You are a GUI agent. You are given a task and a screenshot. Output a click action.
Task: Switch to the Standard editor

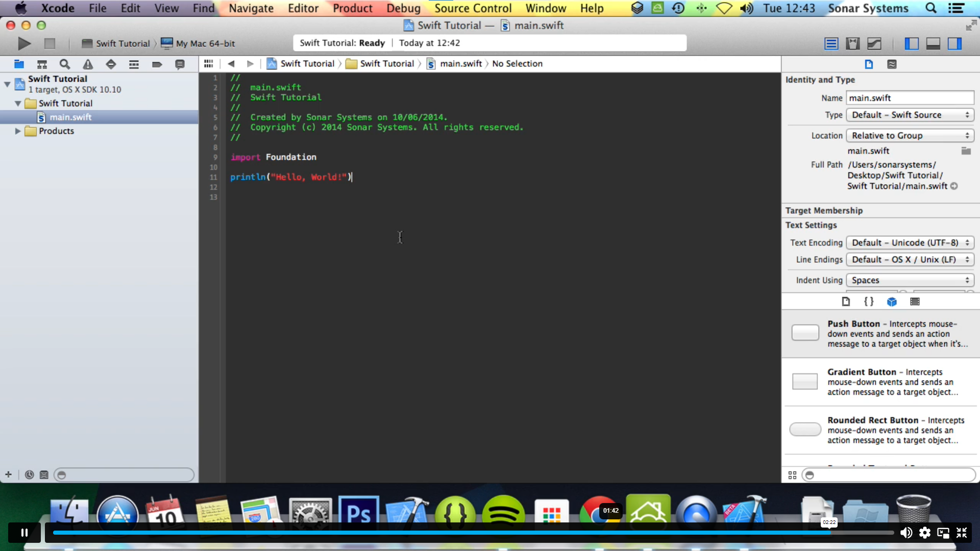pos(831,43)
